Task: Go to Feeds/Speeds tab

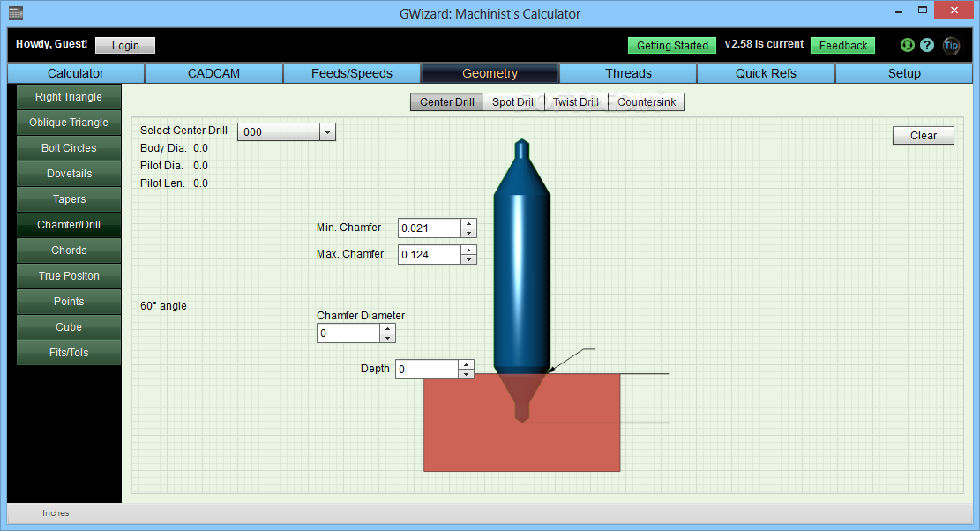Action: 352,73
